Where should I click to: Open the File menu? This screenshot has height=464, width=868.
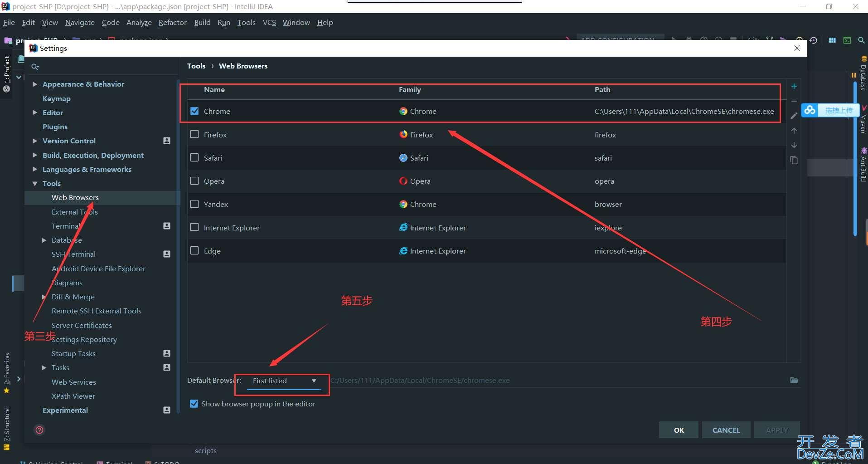tap(9, 22)
